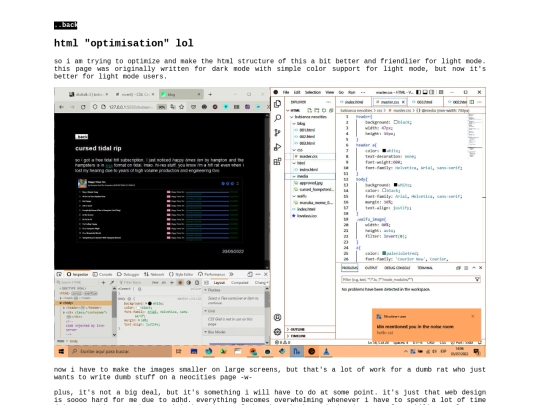
Task: Open VS Code Source Control icon
Action: 277,133
